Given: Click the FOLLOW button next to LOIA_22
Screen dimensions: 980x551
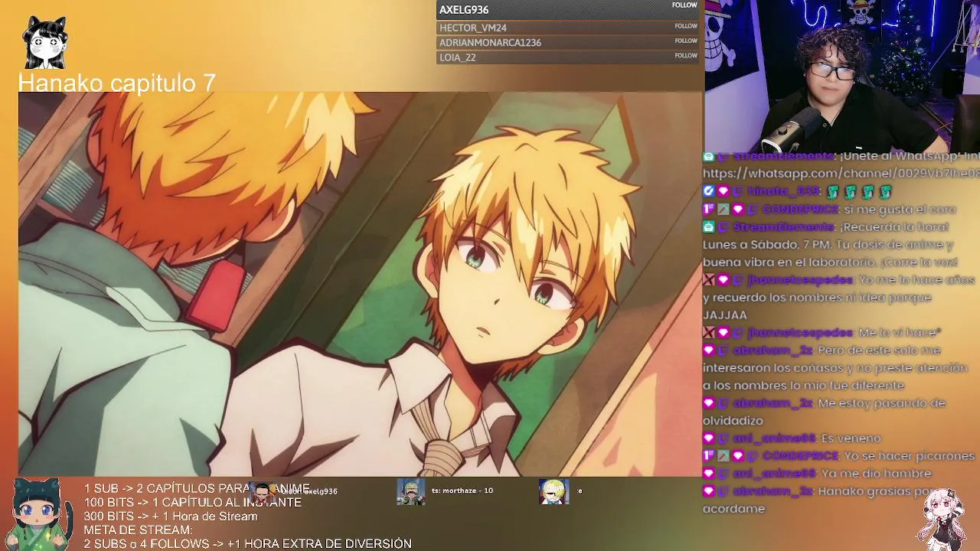Looking at the screenshot, I should (686, 55).
